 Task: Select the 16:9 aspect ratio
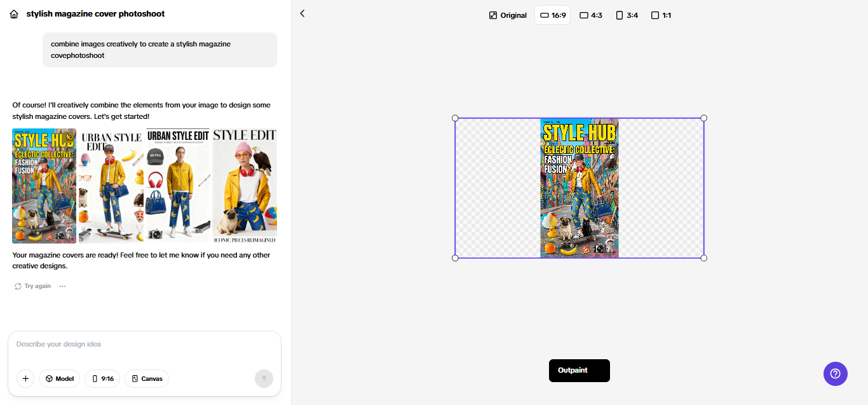pos(552,15)
